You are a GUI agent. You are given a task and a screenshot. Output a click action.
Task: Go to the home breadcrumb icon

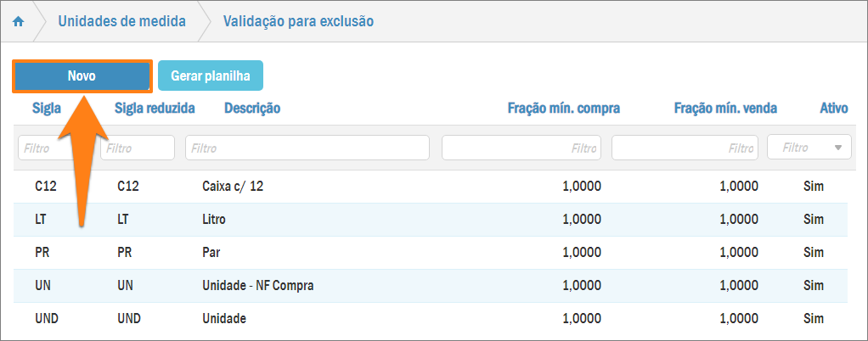(18, 21)
